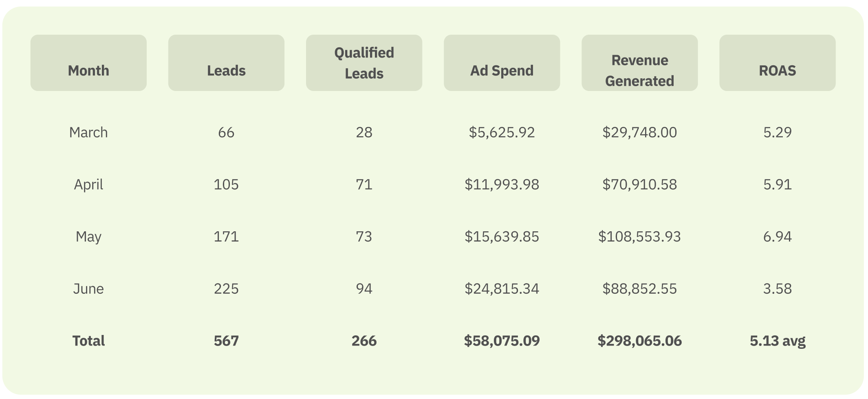Select total ad spend $58,075.09

pos(502,341)
